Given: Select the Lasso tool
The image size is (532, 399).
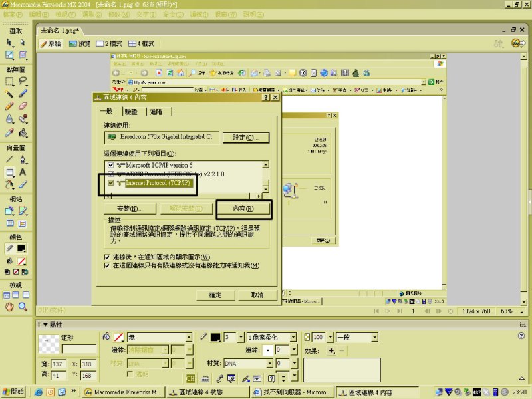Looking at the screenshot, I should point(23,80).
